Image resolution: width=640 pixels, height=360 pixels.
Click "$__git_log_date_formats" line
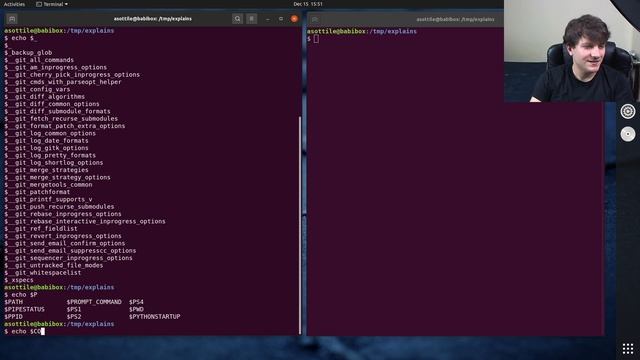(46, 141)
